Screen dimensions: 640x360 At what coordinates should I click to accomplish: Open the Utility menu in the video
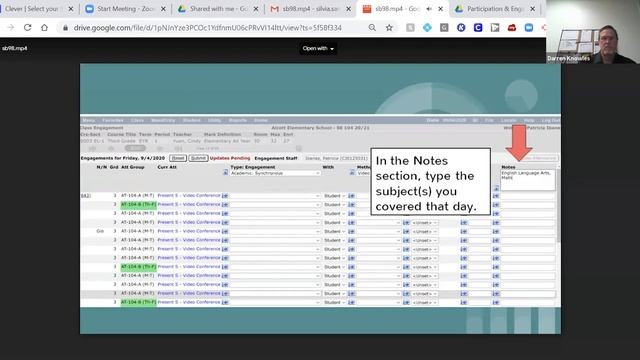(x=214, y=120)
